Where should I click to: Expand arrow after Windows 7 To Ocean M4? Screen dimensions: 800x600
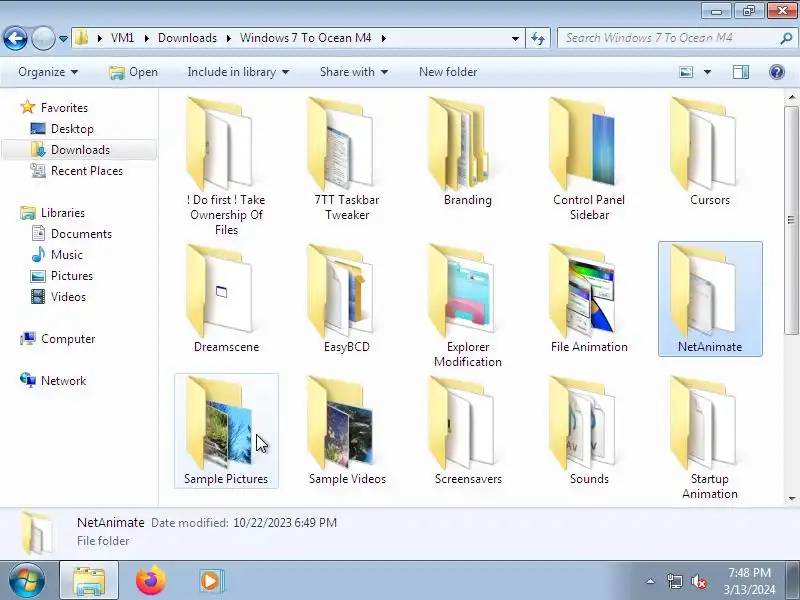tap(383, 38)
